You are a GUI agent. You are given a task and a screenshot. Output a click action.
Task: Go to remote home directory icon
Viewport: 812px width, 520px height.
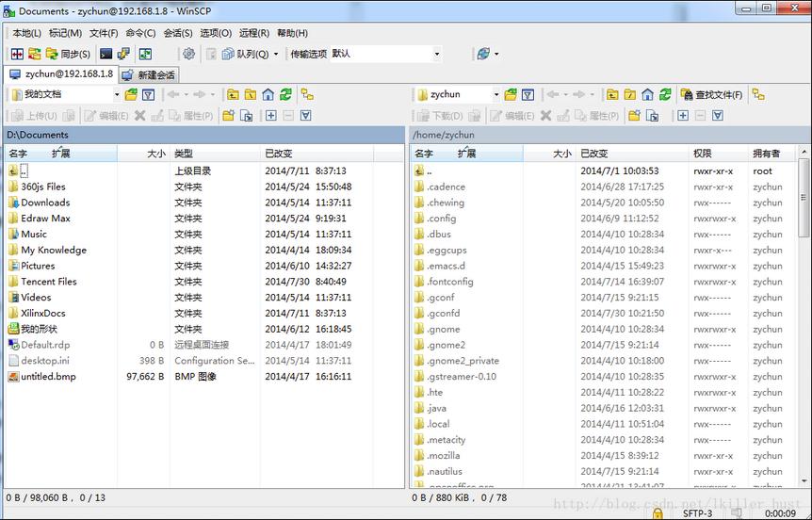647,94
